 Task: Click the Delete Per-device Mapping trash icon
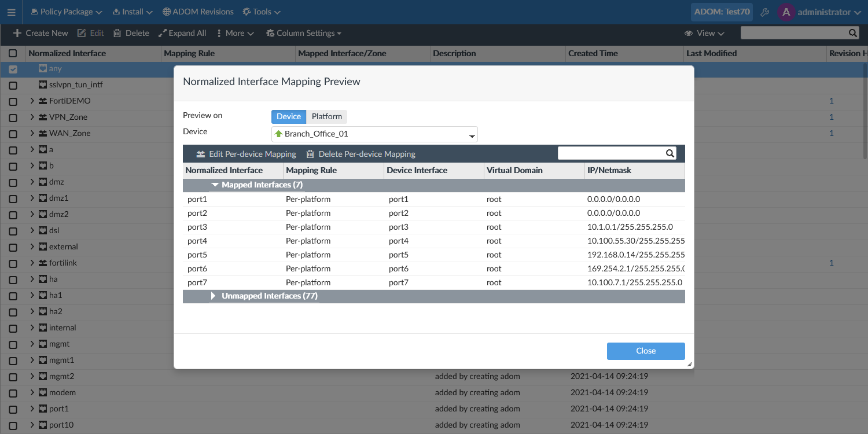310,154
